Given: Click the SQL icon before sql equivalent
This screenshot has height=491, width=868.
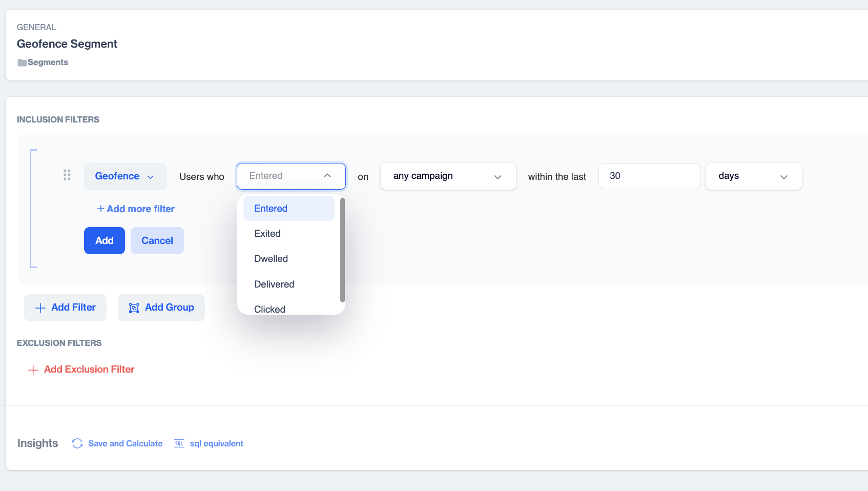Looking at the screenshot, I should coord(179,443).
